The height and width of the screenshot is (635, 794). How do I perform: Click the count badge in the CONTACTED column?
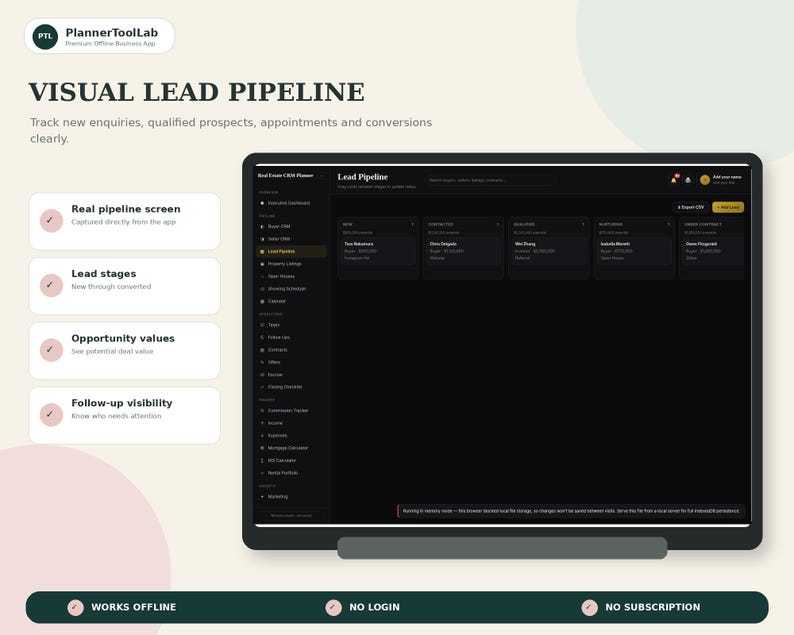498,224
